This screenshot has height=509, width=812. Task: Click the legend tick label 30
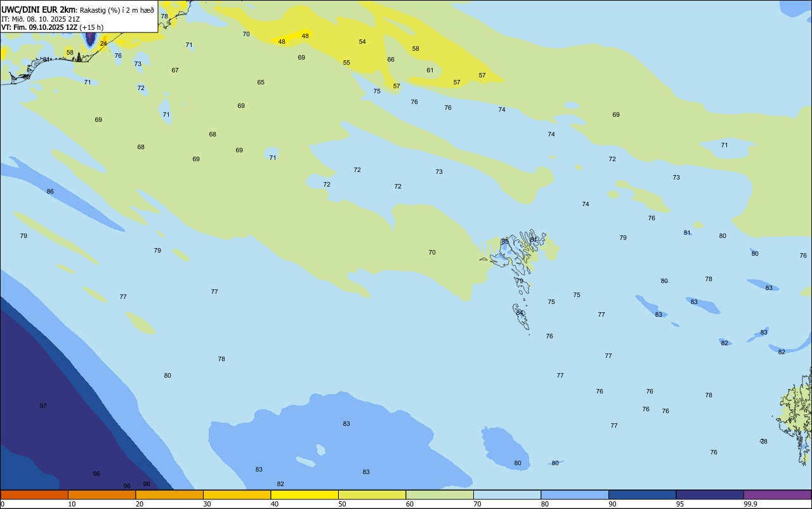click(207, 504)
